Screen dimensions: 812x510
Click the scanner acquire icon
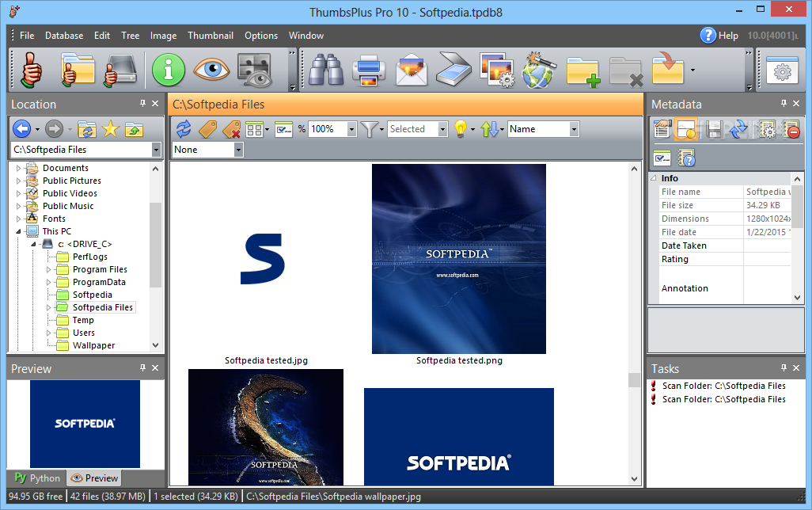click(x=453, y=70)
